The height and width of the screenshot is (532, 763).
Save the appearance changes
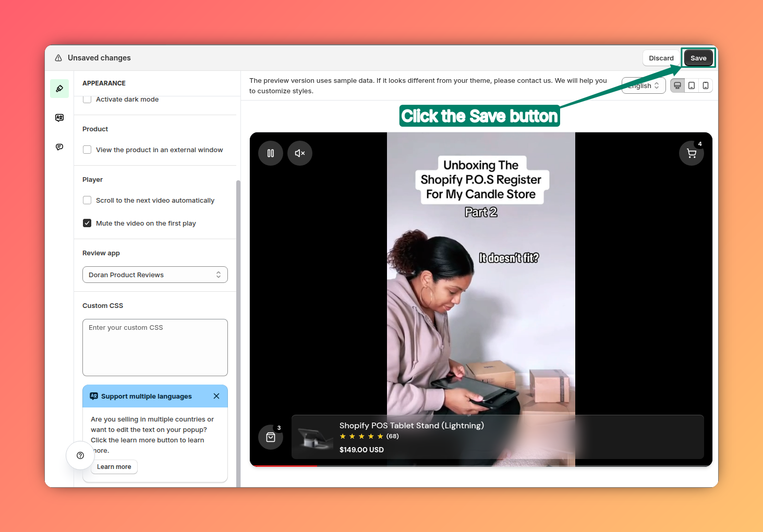(698, 58)
